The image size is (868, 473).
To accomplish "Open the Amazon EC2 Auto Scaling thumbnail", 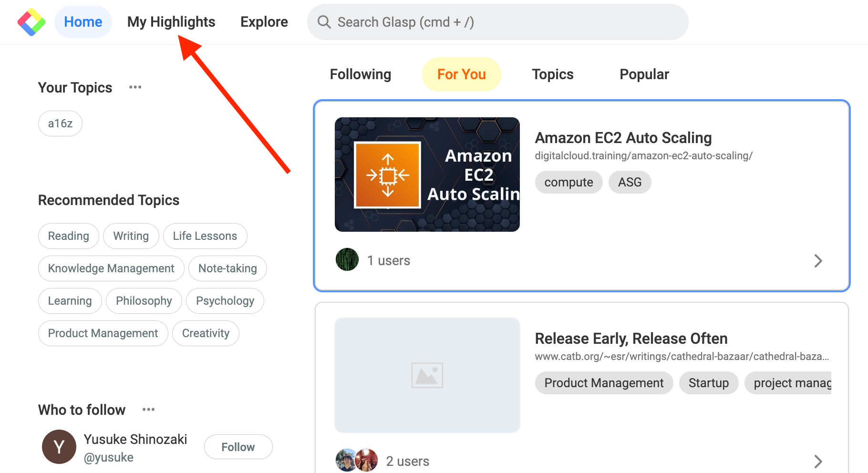I will click(427, 175).
